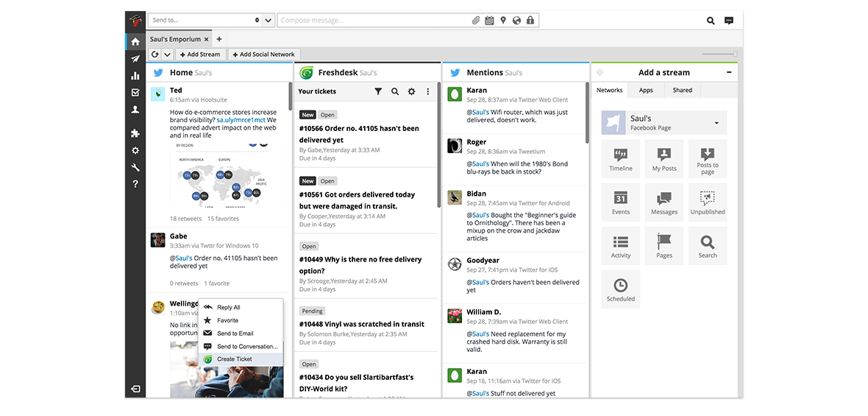The height and width of the screenshot is (416, 868).
Task: Click the location pin icon in composer
Action: click(x=503, y=21)
